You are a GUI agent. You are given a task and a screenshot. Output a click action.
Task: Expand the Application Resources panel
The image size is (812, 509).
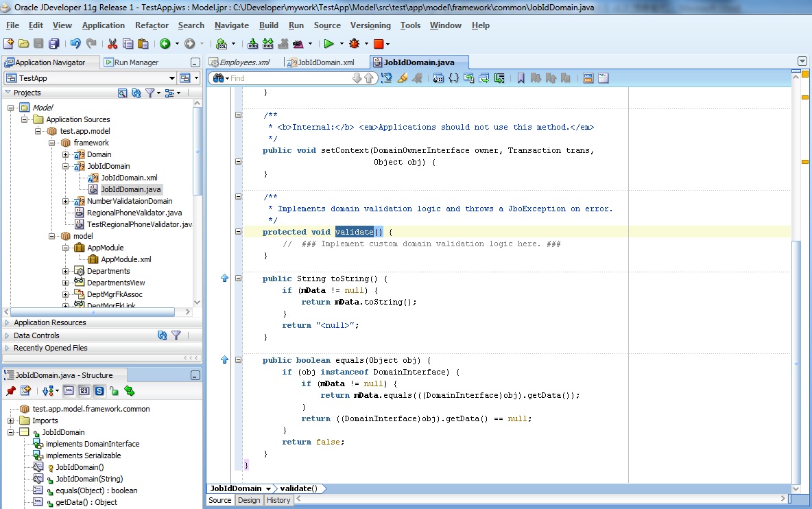(x=8, y=322)
